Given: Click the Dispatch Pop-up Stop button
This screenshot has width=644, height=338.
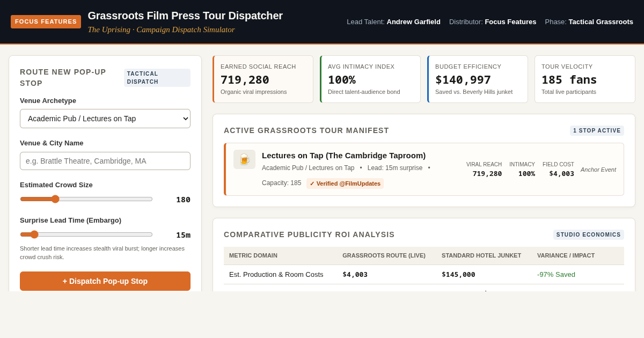Looking at the screenshot, I should coord(105,281).
